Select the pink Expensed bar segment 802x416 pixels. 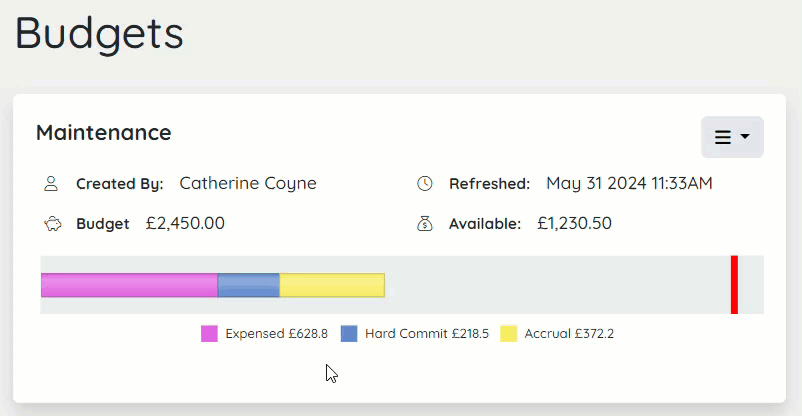[x=129, y=285]
